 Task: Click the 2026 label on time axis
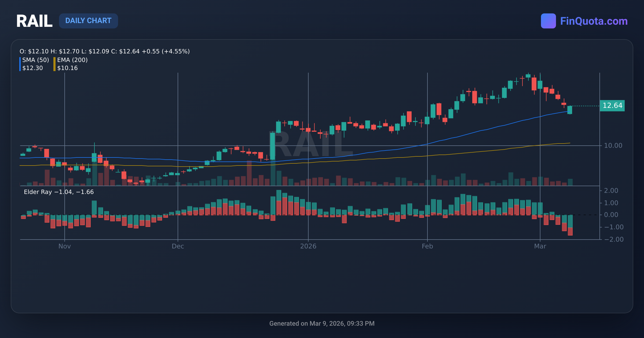308,246
